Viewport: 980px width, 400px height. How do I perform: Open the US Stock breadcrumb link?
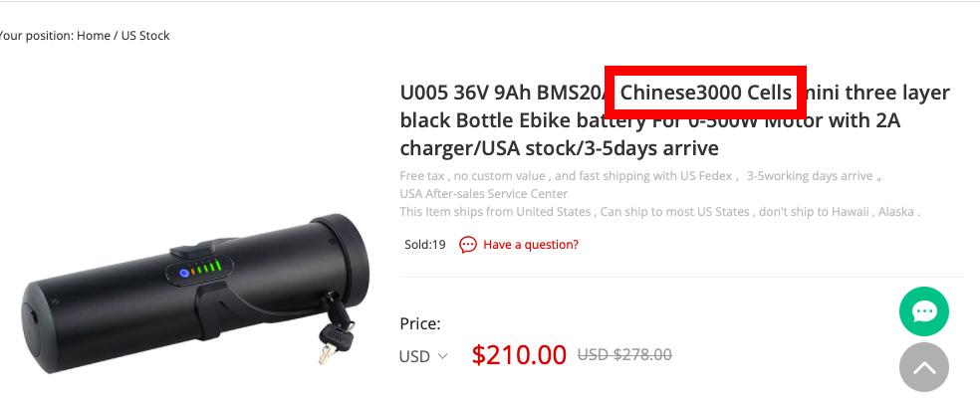tap(145, 36)
